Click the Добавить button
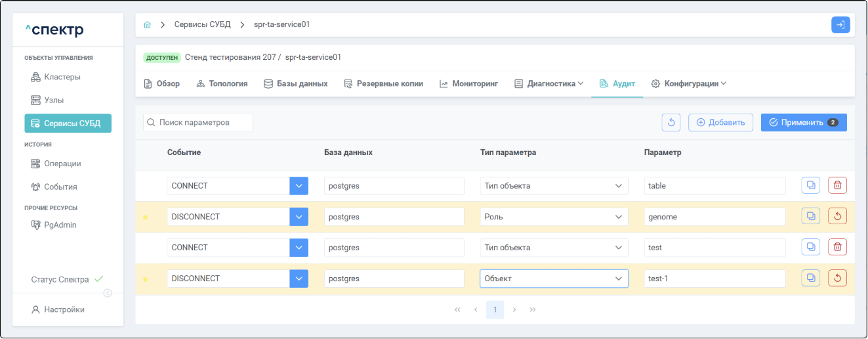The width and height of the screenshot is (868, 339). tap(720, 122)
